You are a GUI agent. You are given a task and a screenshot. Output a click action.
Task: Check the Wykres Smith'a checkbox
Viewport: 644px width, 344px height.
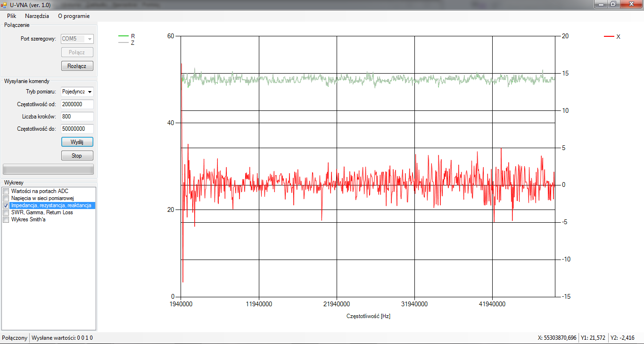(6, 220)
